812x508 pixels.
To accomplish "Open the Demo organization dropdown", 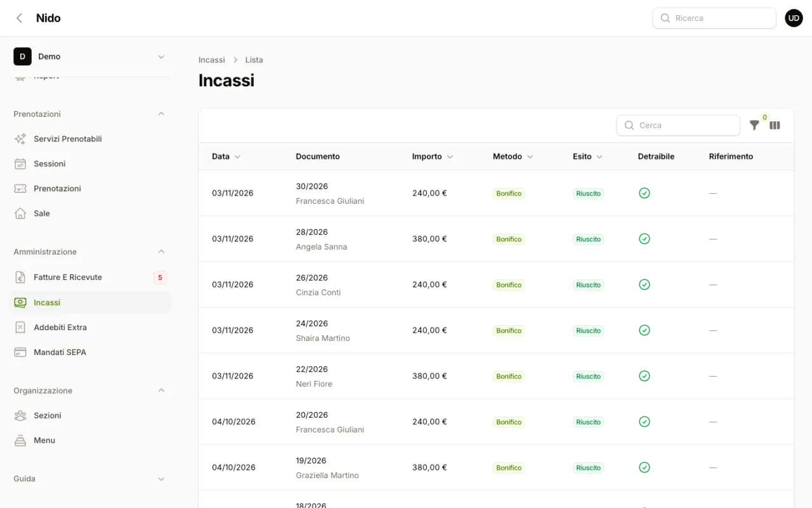I will (x=90, y=57).
